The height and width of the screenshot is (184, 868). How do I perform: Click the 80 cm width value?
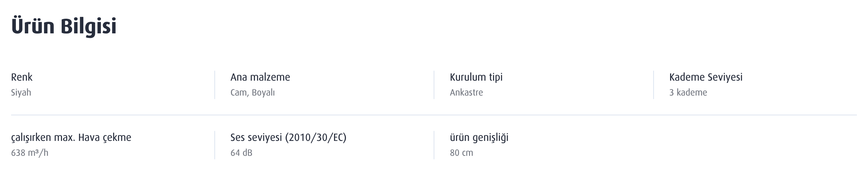tap(461, 153)
